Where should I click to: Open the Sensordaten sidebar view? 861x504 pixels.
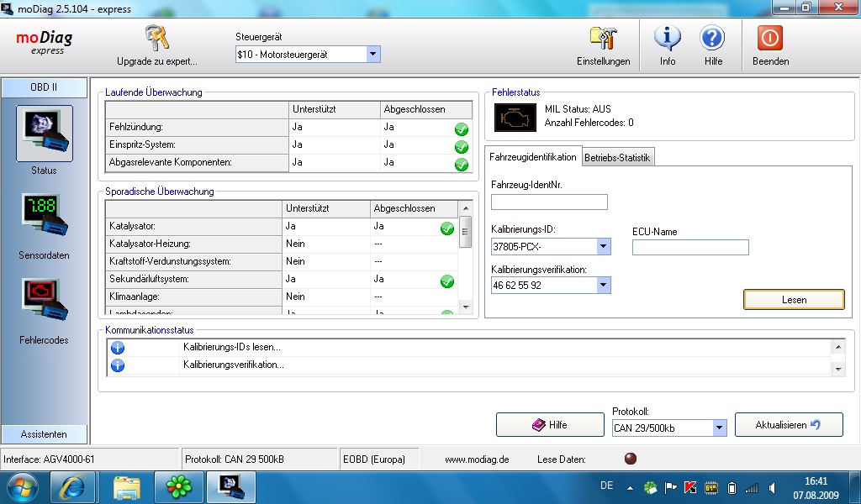click(44, 218)
